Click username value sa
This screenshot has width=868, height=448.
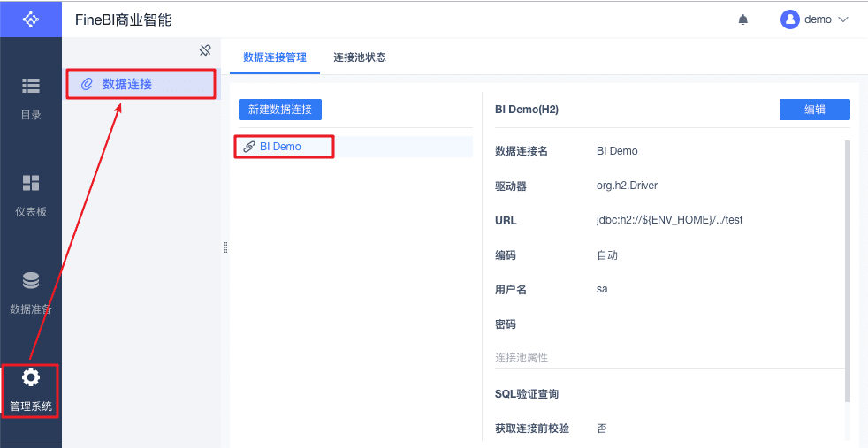(x=602, y=289)
